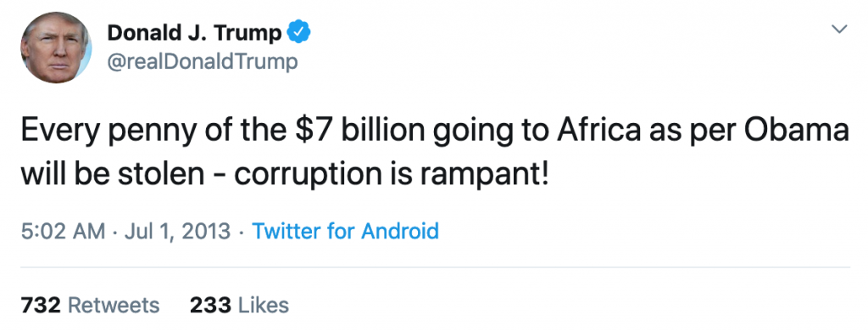
Task: Click the Twitter for Android source link
Action: click(x=346, y=231)
